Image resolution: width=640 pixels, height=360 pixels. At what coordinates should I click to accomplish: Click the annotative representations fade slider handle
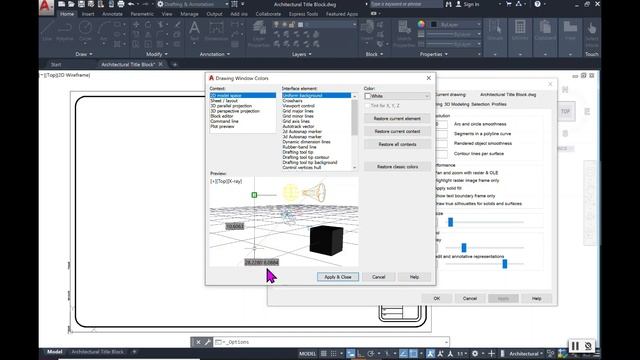[505, 264]
